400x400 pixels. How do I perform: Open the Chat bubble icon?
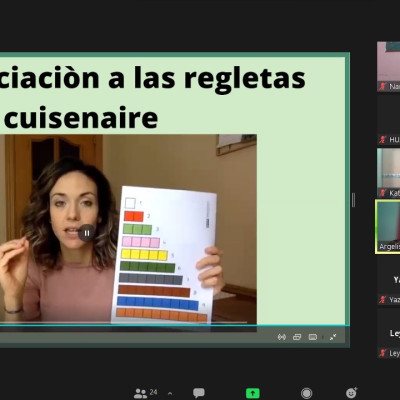(x=199, y=393)
